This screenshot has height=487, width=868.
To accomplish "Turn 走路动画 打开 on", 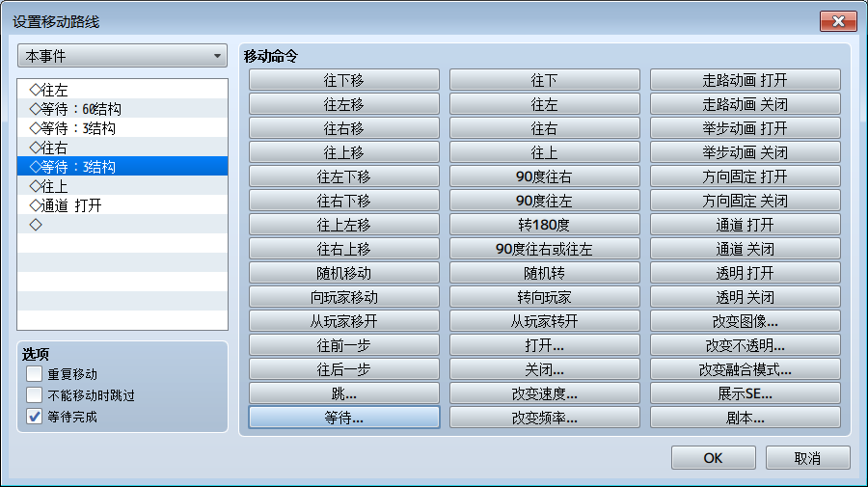I will [746, 80].
